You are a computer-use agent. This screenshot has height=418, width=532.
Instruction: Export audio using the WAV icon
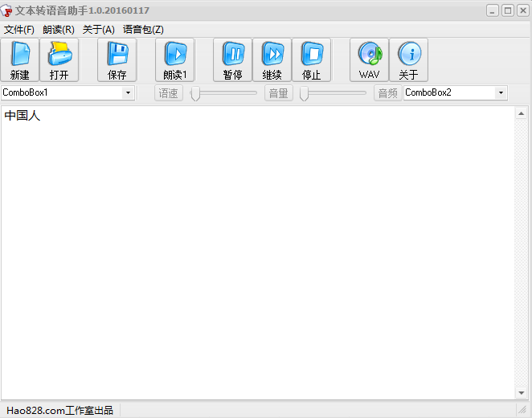(370, 59)
